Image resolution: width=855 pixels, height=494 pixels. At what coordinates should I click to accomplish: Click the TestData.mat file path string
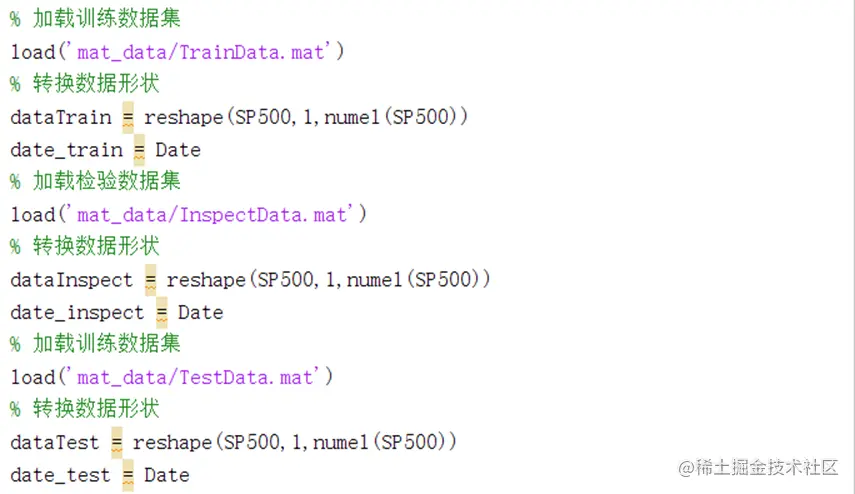pos(194,378)
